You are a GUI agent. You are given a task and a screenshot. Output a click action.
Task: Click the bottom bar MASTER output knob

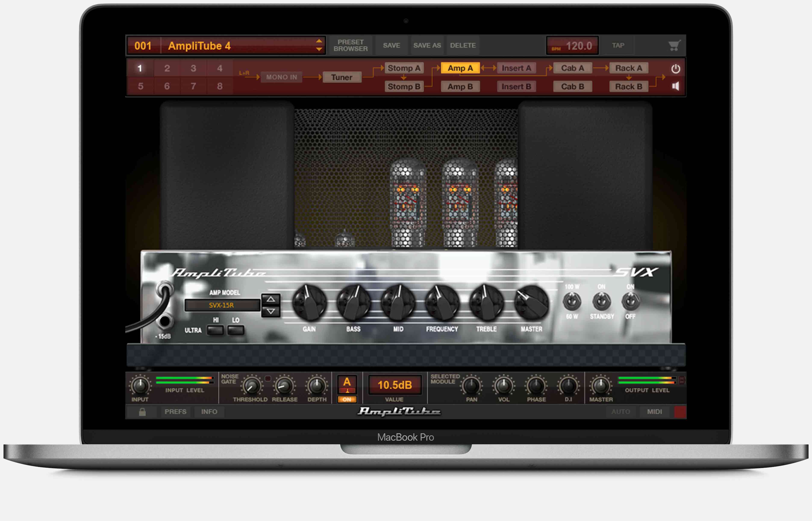601,386
